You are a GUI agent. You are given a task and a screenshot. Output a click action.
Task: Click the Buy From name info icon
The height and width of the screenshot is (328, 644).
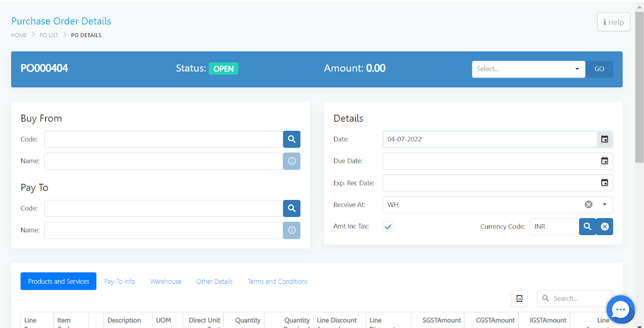tap(292, 161)
